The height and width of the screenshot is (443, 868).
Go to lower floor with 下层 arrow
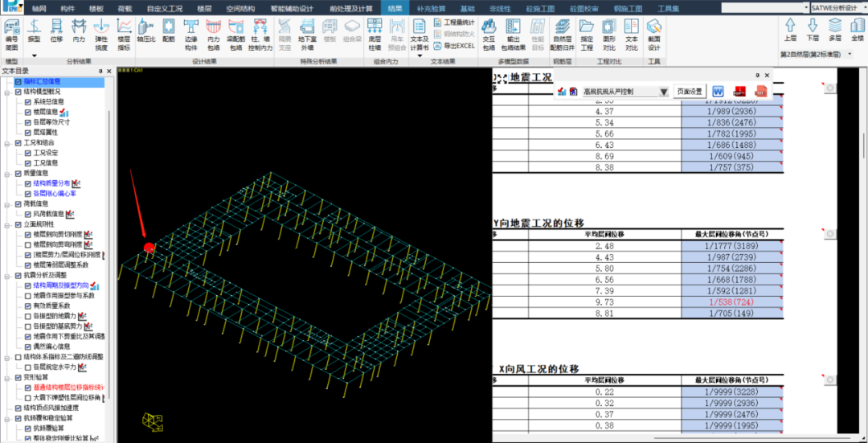click(x=813, y=31)
